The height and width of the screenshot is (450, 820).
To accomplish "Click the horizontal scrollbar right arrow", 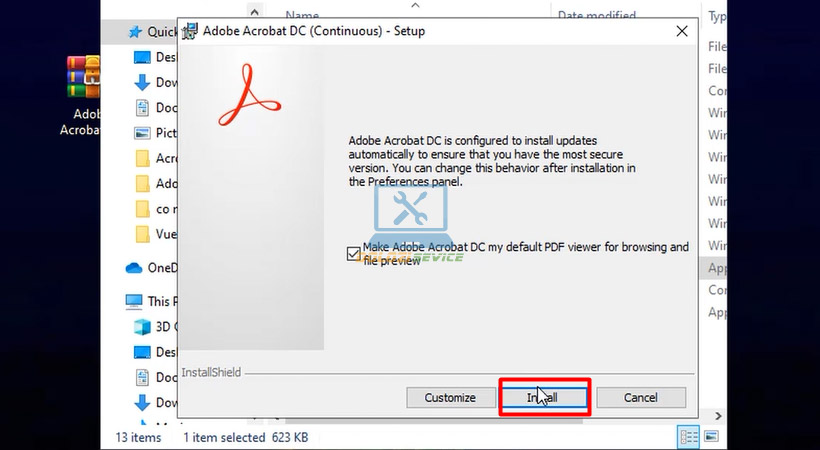I will (718, 416).
